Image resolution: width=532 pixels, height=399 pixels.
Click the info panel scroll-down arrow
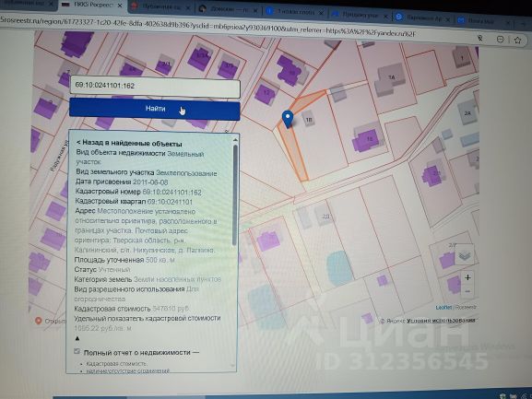click(232, 366)
